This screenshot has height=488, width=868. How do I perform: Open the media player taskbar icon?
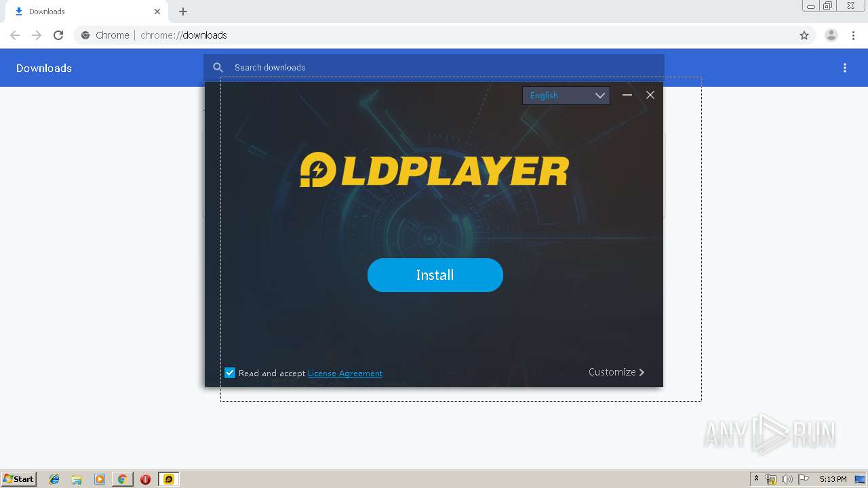pyautogui.click(x=100, y=479)
